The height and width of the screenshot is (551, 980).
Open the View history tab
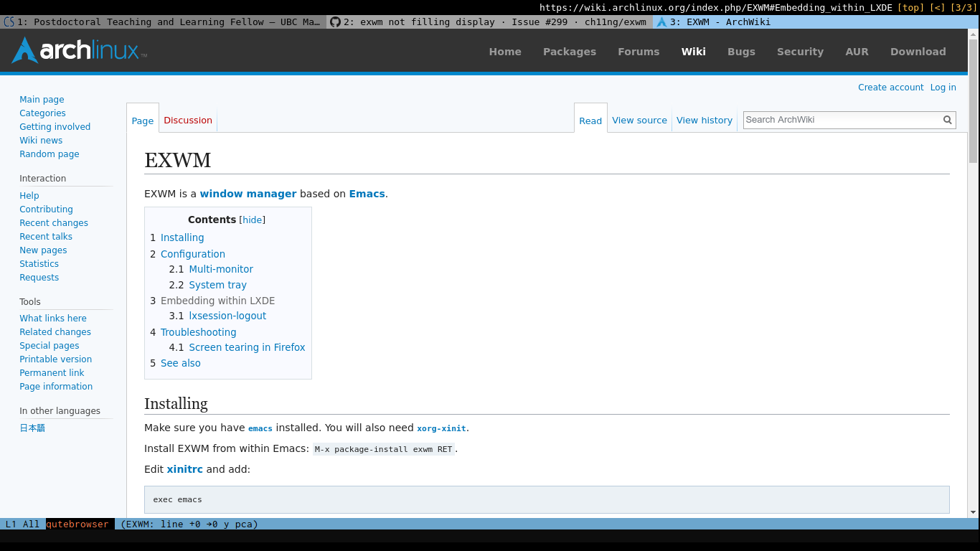[x=704, y=120]
